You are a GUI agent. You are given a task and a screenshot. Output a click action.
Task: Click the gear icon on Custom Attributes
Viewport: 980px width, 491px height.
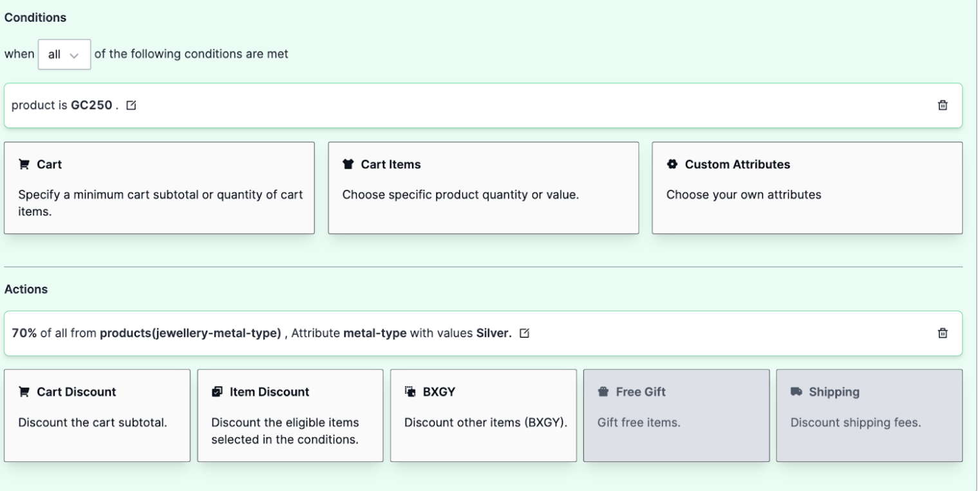(671, 164)
